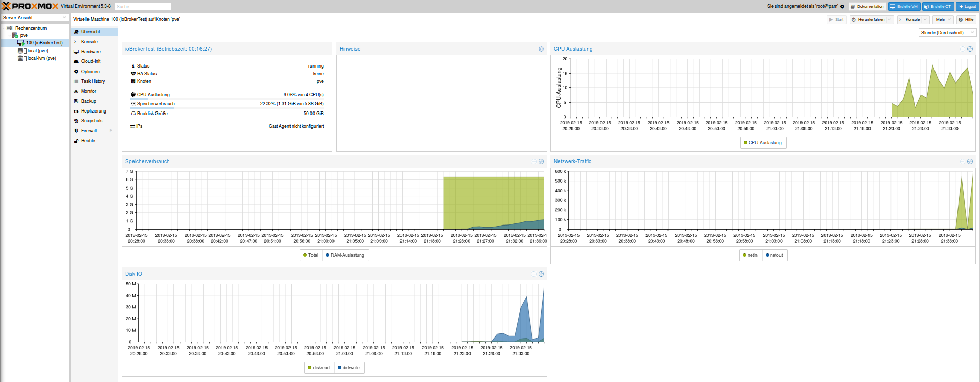Click the eye icon for Monitor
980x382 pixels.
point(76,92)
